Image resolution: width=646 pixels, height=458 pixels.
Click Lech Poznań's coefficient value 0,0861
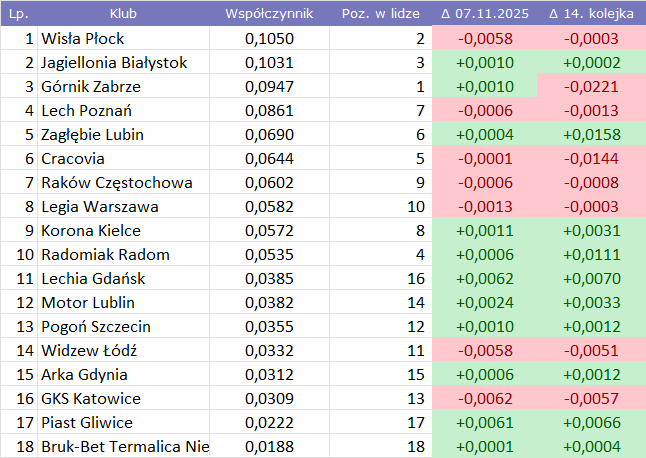269,111
